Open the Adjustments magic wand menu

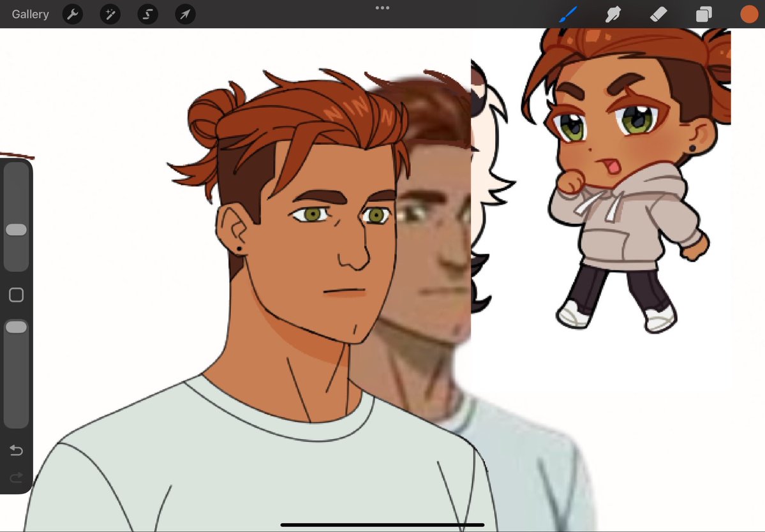click(x=110, y=14)
